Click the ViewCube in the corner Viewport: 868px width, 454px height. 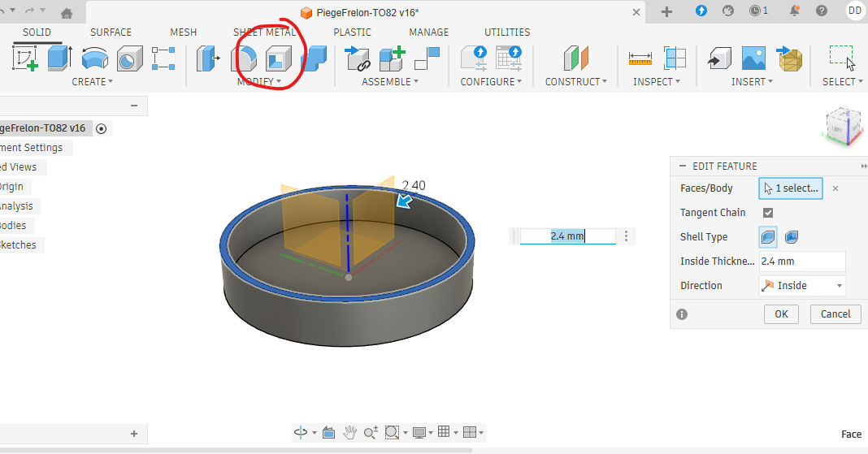click(840, 126)
